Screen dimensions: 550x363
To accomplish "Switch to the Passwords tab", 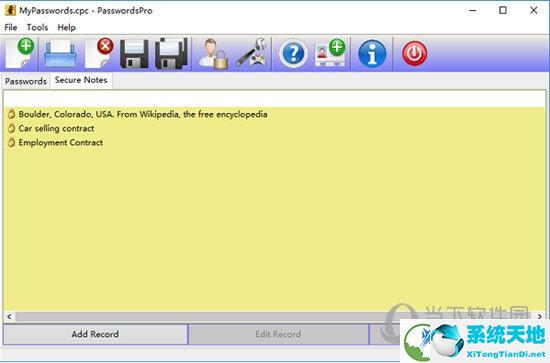I will coord(26,81).
